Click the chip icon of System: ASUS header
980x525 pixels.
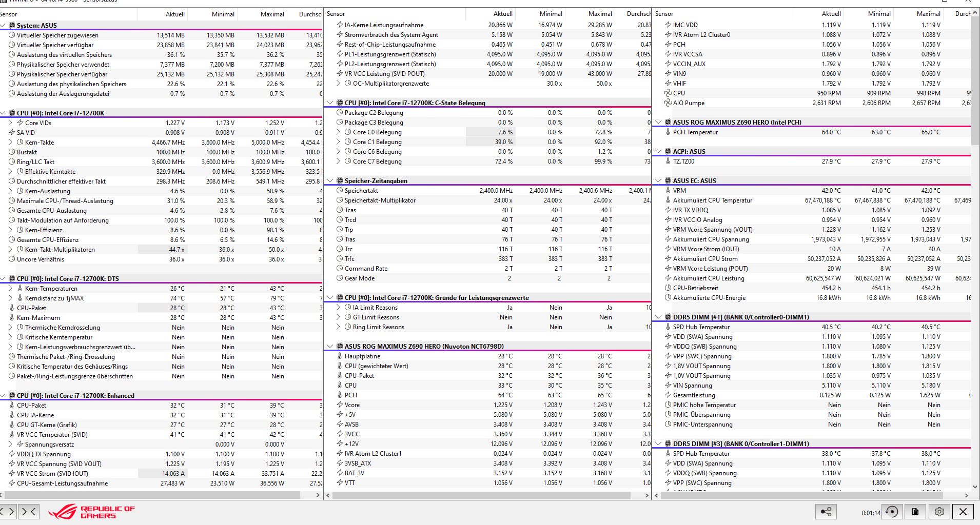click(12, 25)
